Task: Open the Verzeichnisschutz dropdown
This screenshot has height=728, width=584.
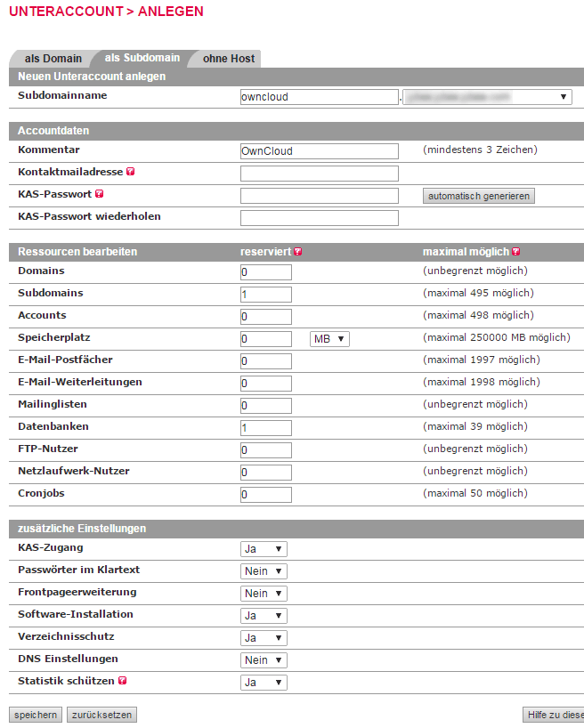Action: tap(264, 638)
